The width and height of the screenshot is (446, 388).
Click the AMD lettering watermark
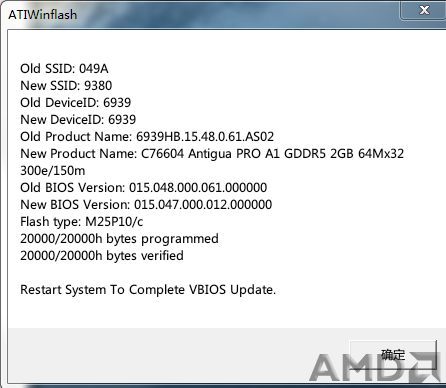point(360,368)
